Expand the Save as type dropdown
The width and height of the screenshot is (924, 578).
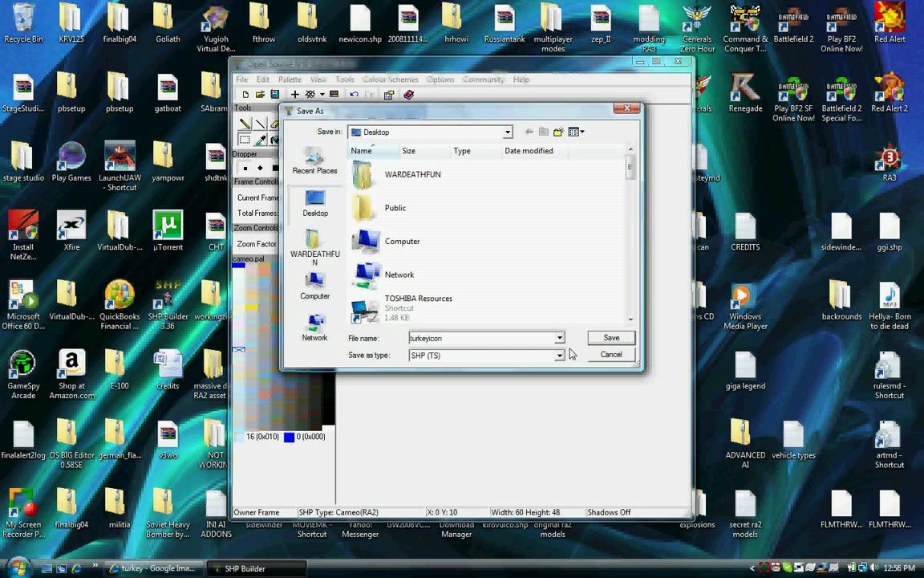559,356
